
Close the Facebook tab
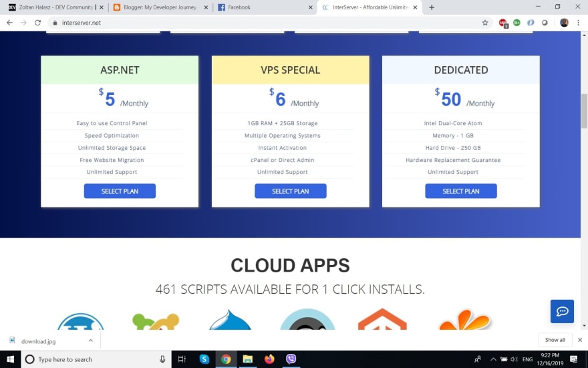[310, 7]
